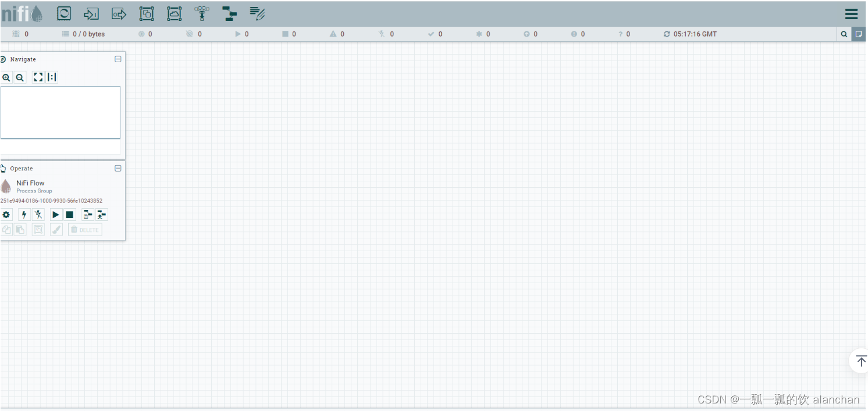
Task: Click the stale version arrow status icon
Action: tap(527, 34)
